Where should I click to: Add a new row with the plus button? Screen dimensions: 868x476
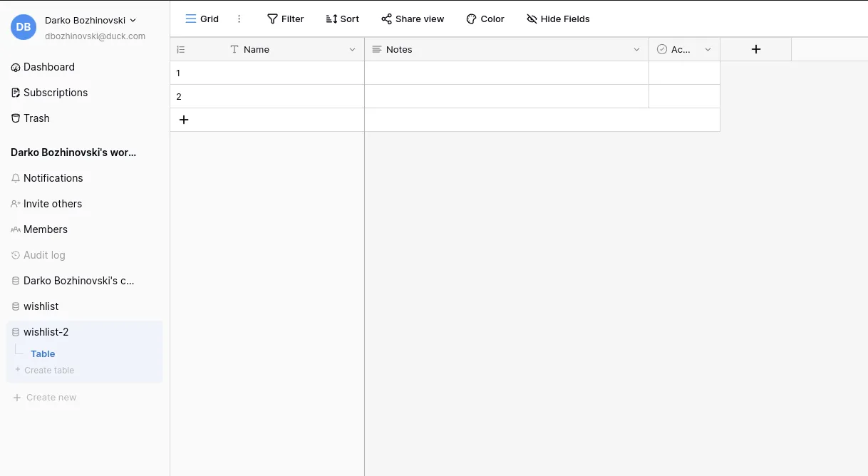(184, 119)
